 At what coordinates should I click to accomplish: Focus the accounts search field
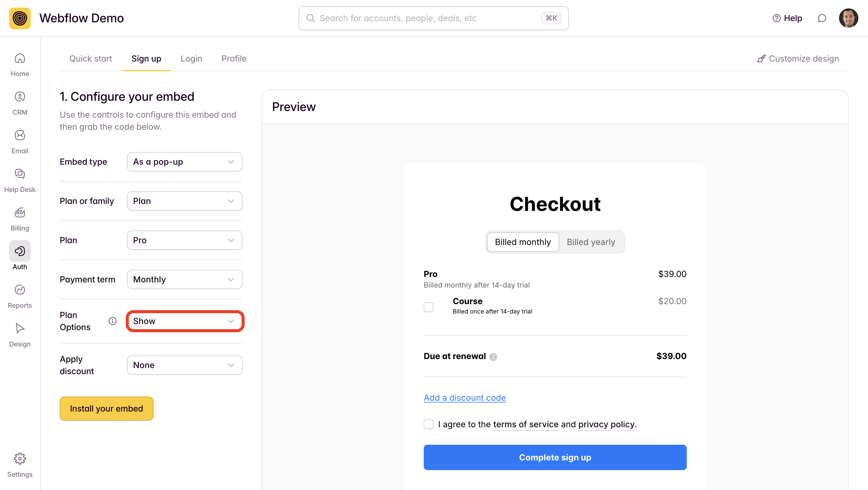[433, 18]
